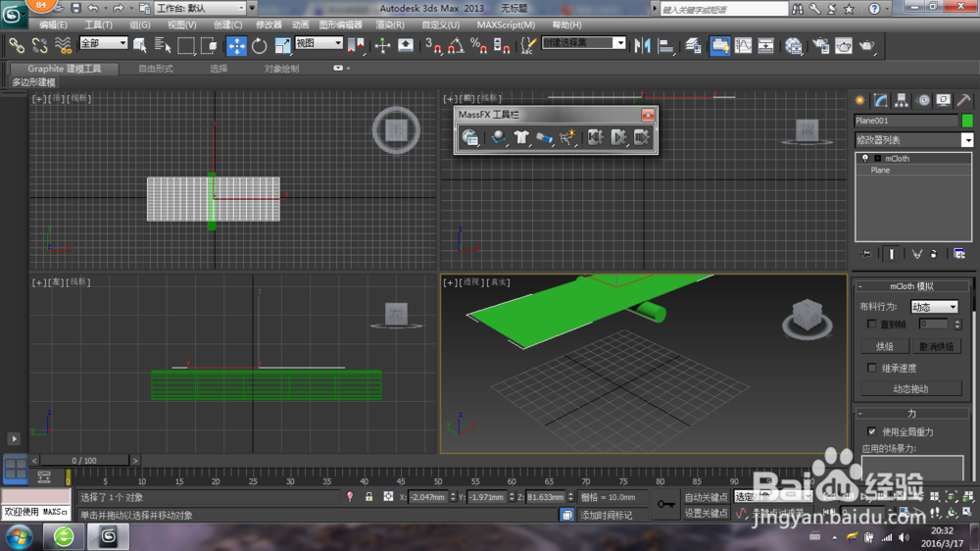
Task: Click MassFX Rigid Body sphere icon
Action: coord(498,137)
